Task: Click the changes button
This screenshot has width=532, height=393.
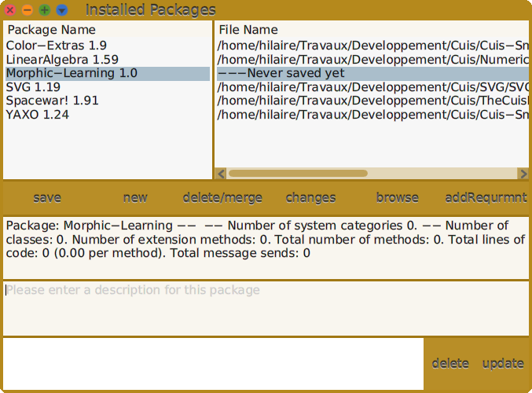Action: [x=310, y=198]
